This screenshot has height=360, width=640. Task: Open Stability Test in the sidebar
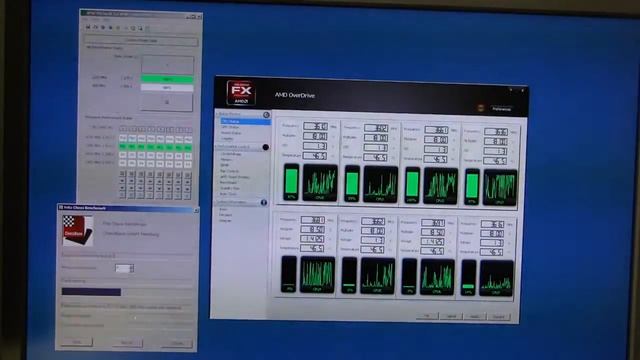pos(230,188)
